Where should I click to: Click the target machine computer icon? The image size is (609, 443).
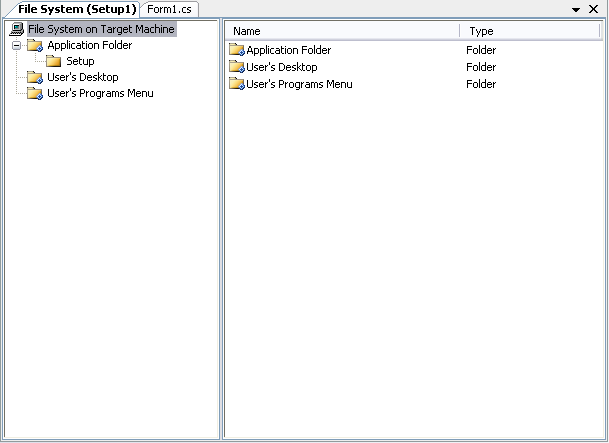pos(17,29)
